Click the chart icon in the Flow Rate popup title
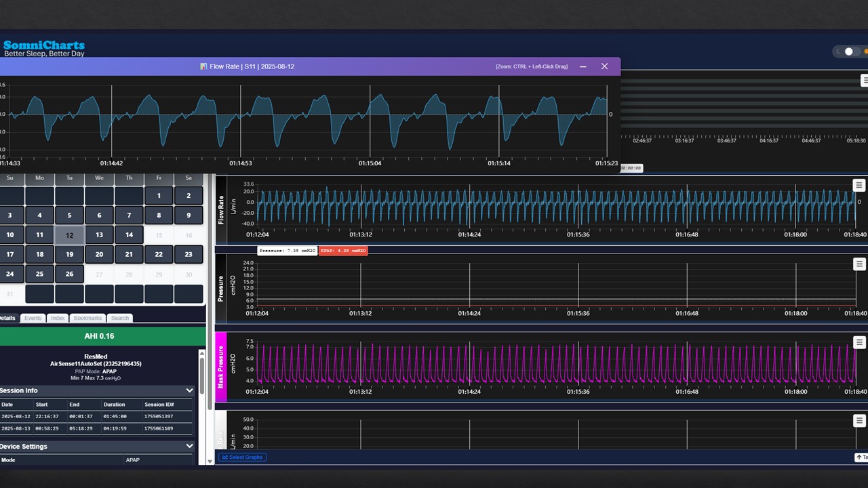This screenshot has height=488, width=868. coord(203,66)
